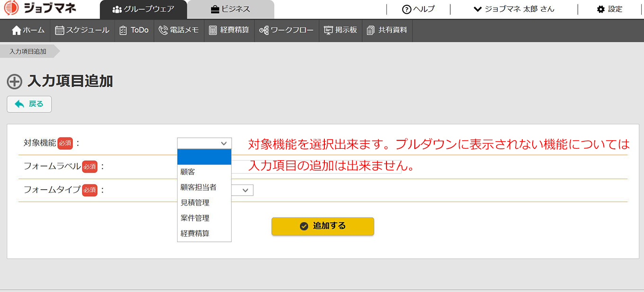This screenshot has width=644, height=292.
Task: Click the 電話メモ phone icon
Action: 163,30
